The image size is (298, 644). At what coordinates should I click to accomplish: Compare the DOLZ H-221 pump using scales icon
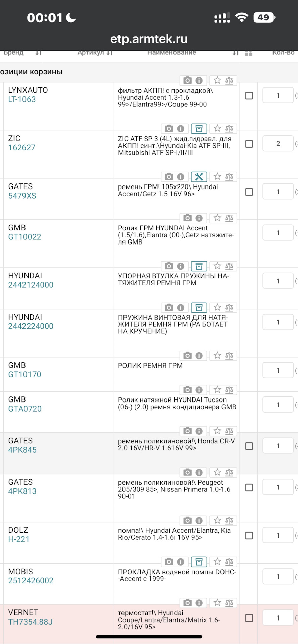tap(229, 521)
